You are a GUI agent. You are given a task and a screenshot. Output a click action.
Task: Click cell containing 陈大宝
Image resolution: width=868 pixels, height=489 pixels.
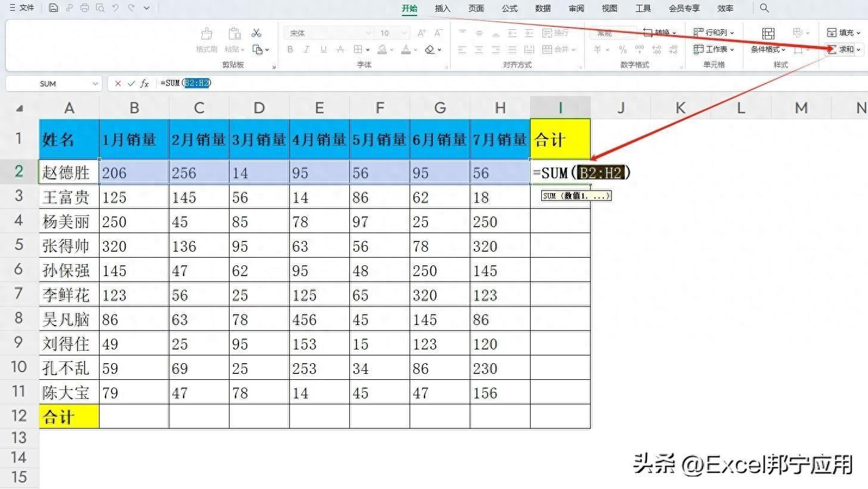(x=69, y=392)
